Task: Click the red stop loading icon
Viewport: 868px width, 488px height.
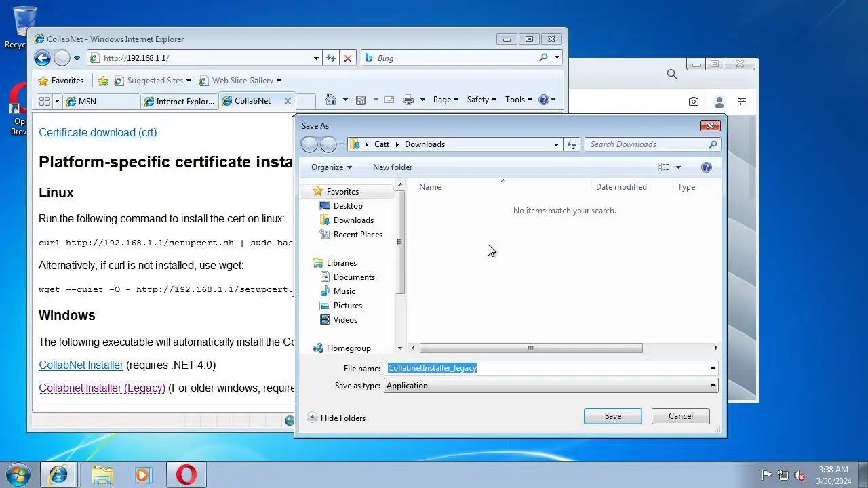Action: (x=348, y=58)
